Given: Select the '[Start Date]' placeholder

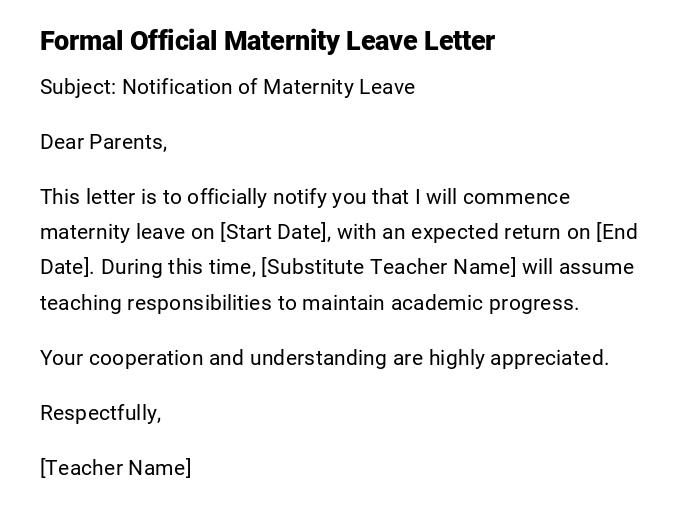Looking at the screenshot, I should click(273, 232).
